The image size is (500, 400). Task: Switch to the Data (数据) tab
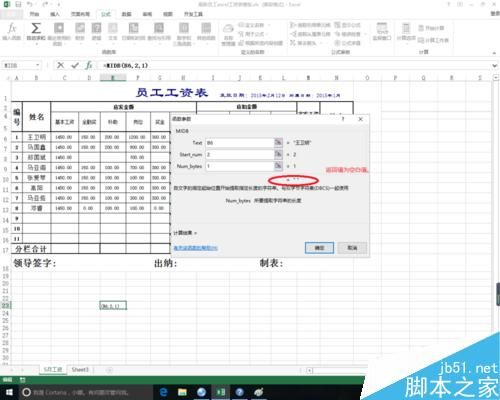(x=126, y=14)
